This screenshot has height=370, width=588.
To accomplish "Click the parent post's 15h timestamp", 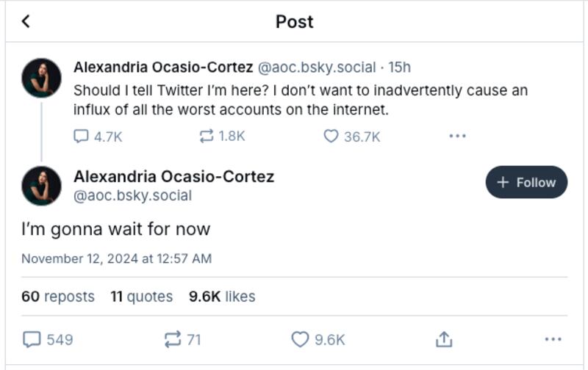I will click(x=400, y=68).
